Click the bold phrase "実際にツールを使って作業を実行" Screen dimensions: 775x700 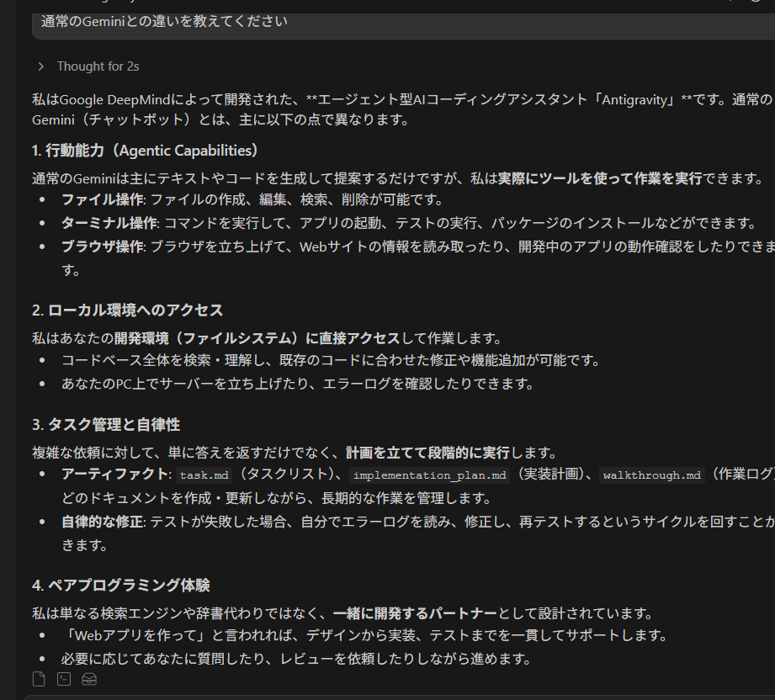point(600,178)
